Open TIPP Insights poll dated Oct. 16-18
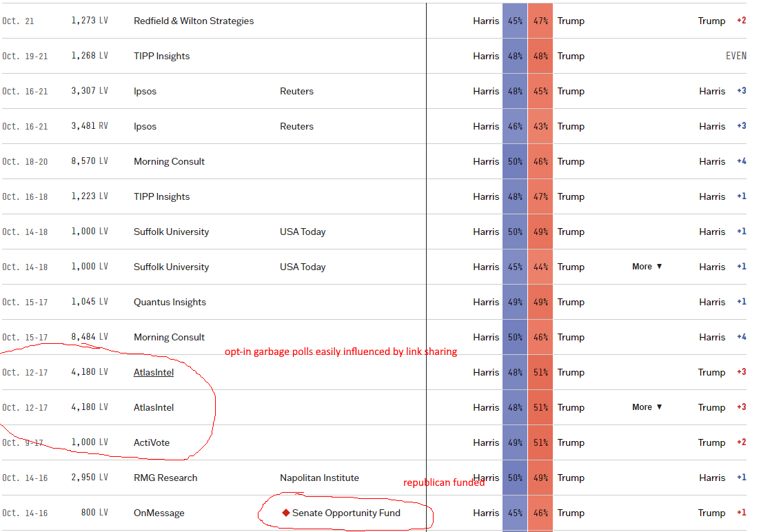 pyautogui.click(x=161, y=196)
